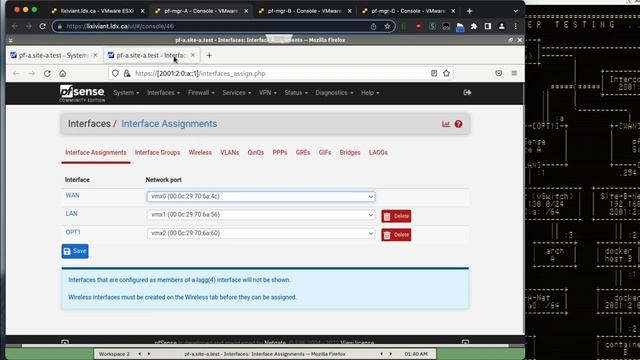Open the Diagnostics menu
This screenshot has height=360, width=640.
click(334, 93)
